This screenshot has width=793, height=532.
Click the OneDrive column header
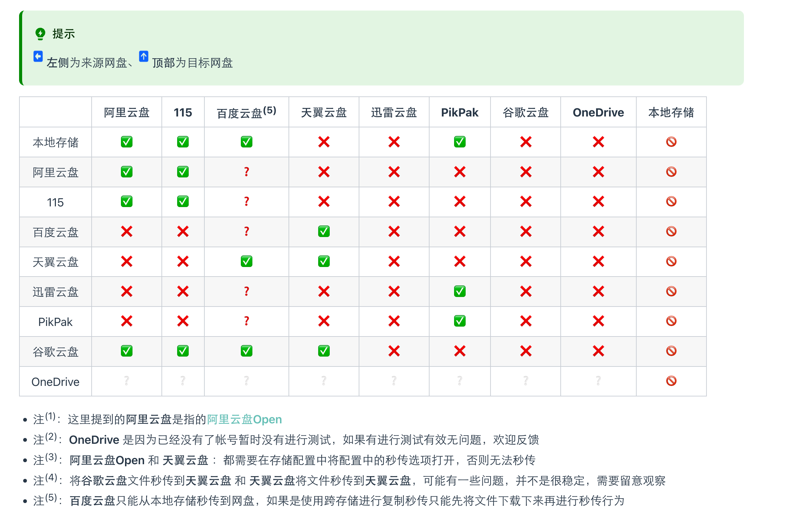598,112
